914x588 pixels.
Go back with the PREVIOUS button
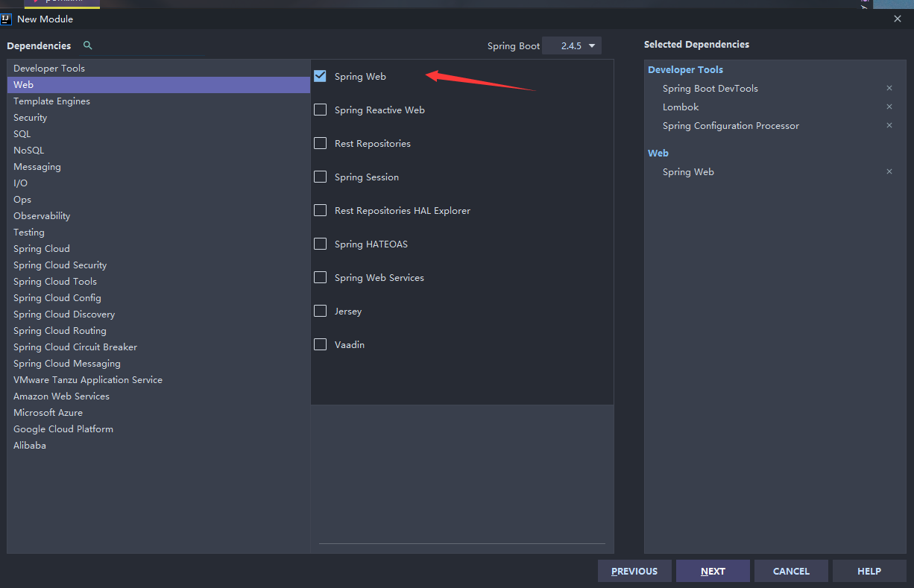pyautogui.click(x=634, y=571)
